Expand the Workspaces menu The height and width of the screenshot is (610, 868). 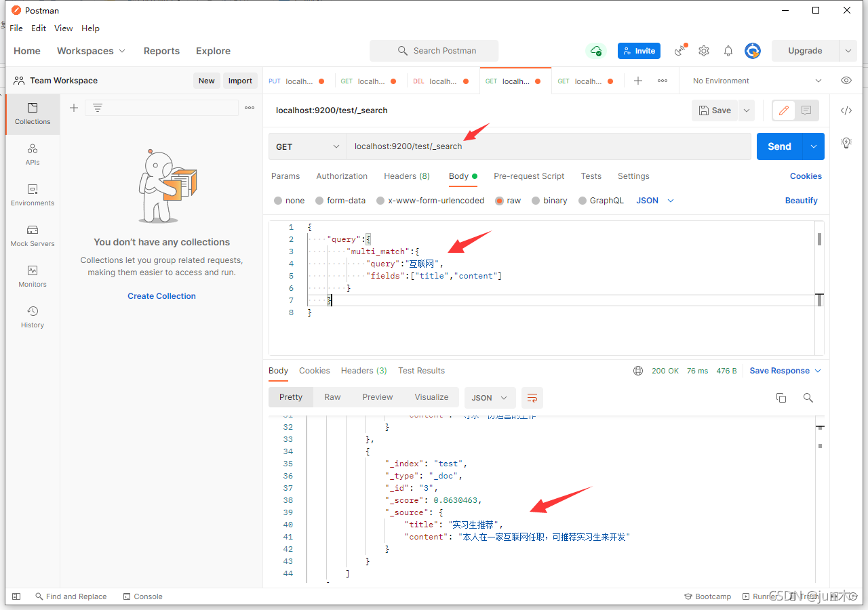[x=92, y=51]
